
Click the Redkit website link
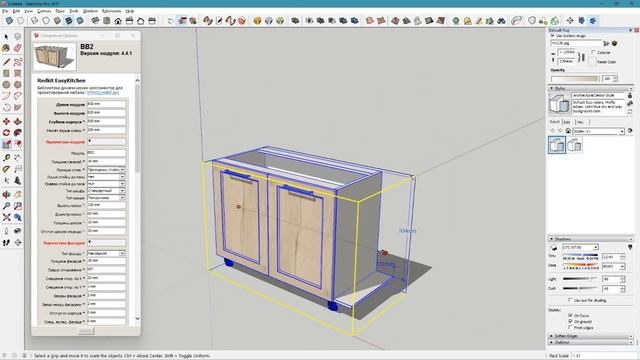[103, 93]
